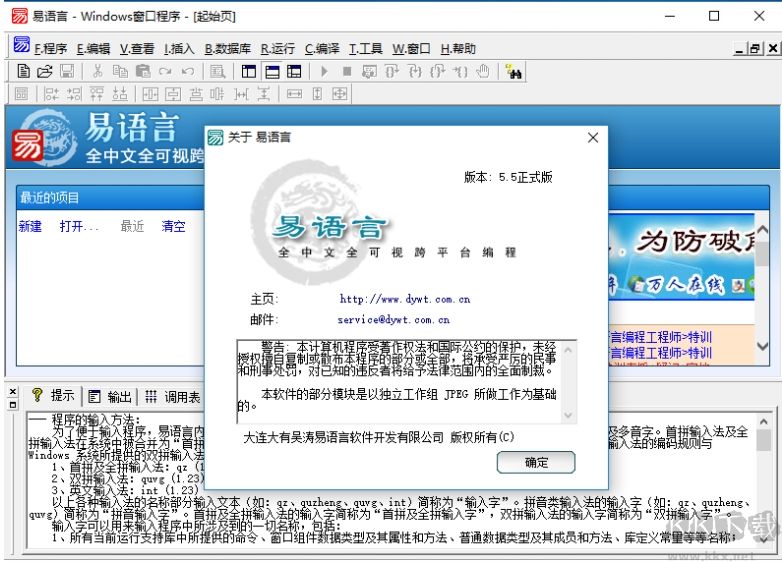Image resolution: width=782 pixels, height=563 pixels.
Task: Click the Undo arrow icon
Action: click(x=188, y=72)
